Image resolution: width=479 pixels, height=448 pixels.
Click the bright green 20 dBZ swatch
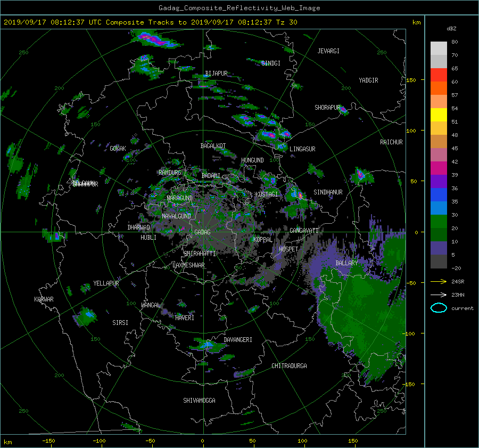(439, 222)
